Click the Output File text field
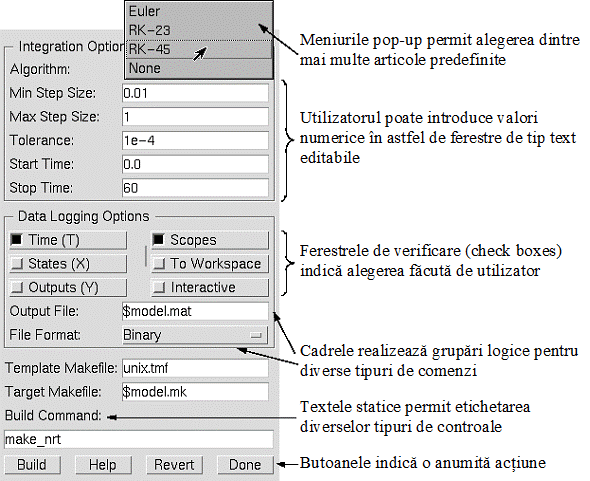The image size is (590, 481). click(195, 312)
